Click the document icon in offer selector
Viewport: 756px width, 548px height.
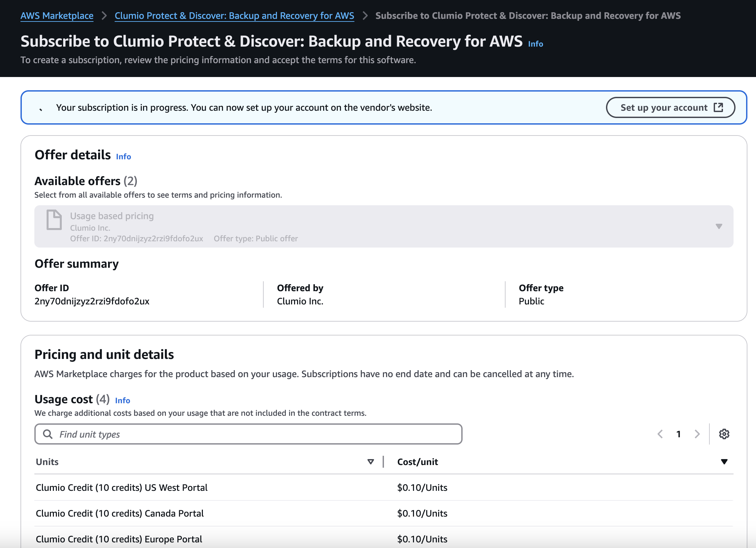point(54,220)
